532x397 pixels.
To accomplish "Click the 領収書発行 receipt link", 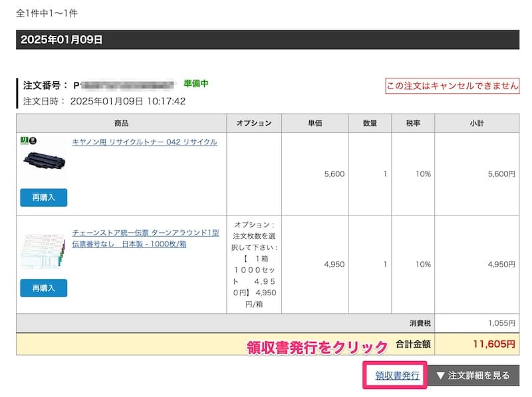I will tap(396, 376).
